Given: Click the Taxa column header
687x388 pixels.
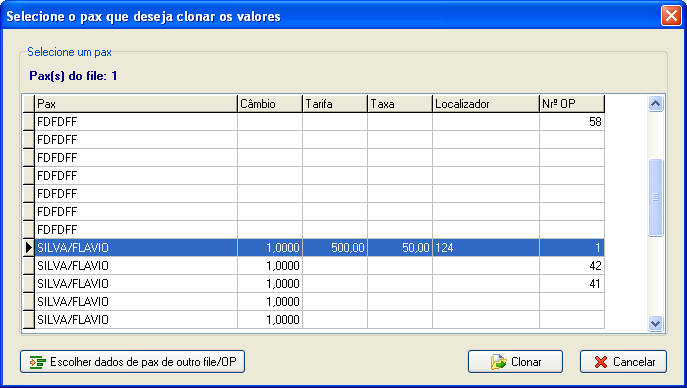Looking at the screenshot, I should point(400,104).
